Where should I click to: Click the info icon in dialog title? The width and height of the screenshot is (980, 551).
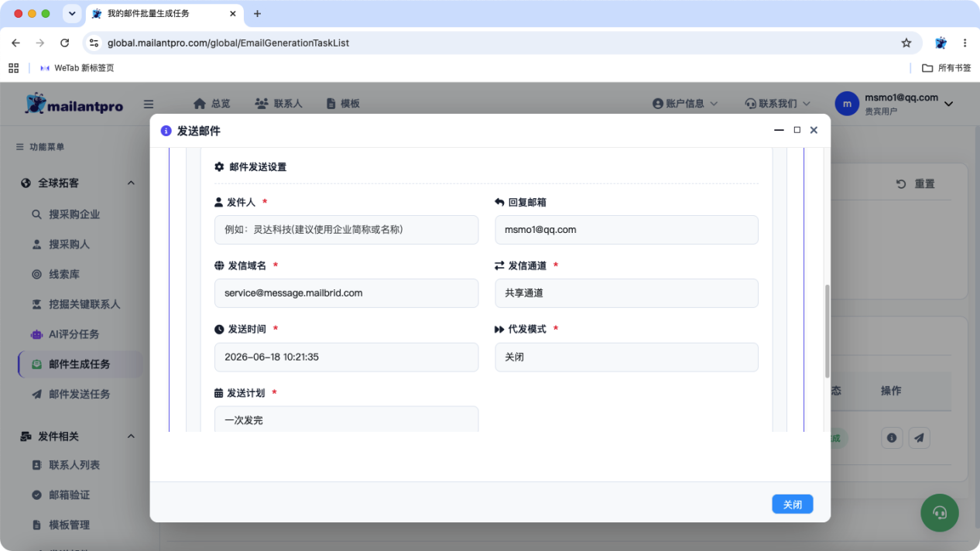pyautogui.click(x=166, y=131)
